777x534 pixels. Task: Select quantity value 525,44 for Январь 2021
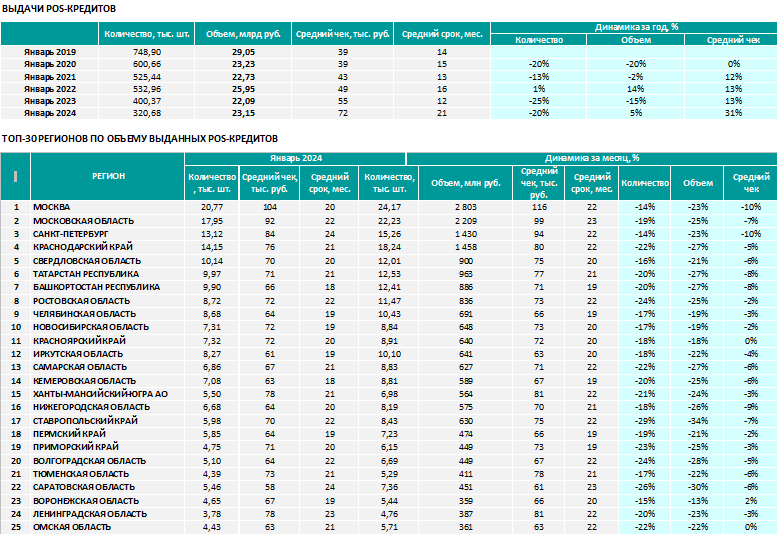(147, 77)
